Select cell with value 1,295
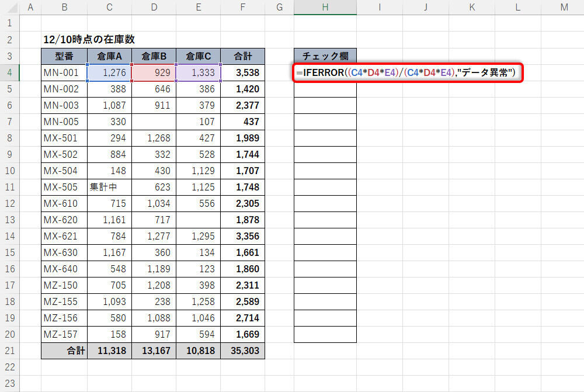This screenshot has height=392, width=584. pos(199,236)
